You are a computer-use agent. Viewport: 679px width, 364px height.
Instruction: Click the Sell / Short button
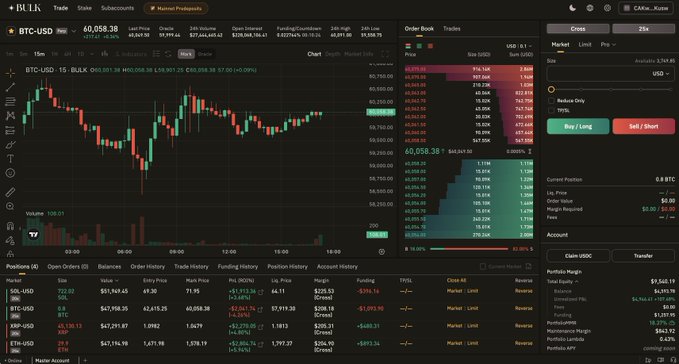(643, 126)
